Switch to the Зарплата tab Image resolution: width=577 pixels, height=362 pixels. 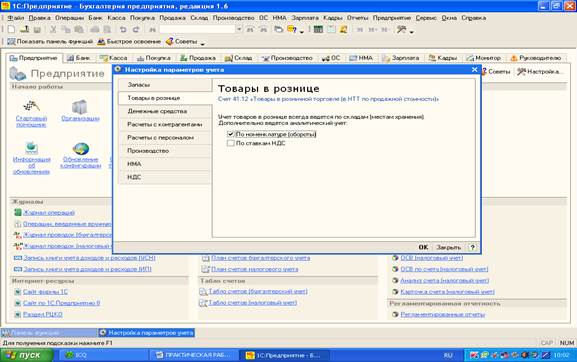[401, 58]
